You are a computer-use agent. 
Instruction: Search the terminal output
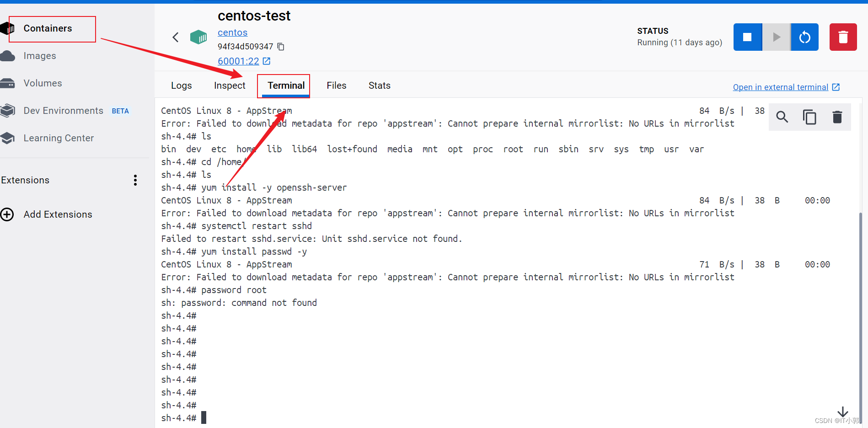782,117
